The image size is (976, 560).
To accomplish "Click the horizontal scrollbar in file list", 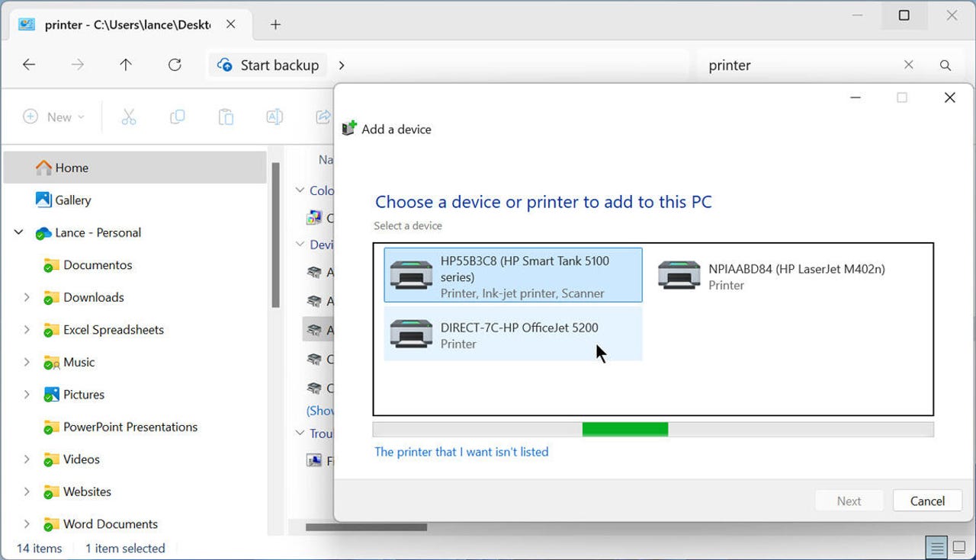I will (366, 527).
